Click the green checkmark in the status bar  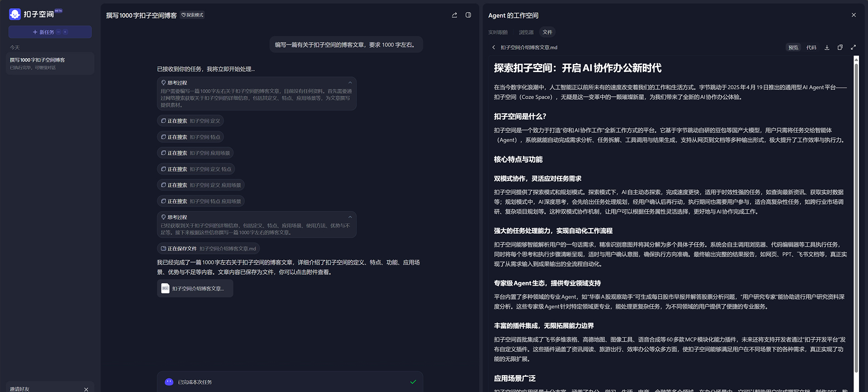pyautogui.click(x=413, y=382)
